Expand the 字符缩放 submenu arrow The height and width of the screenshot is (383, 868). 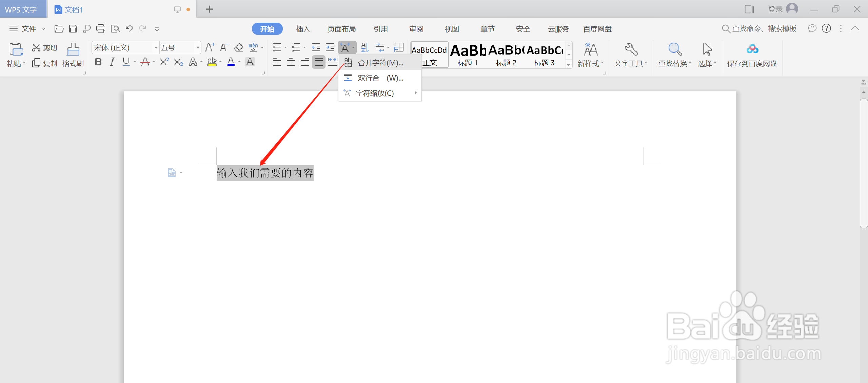pos(416,93)
